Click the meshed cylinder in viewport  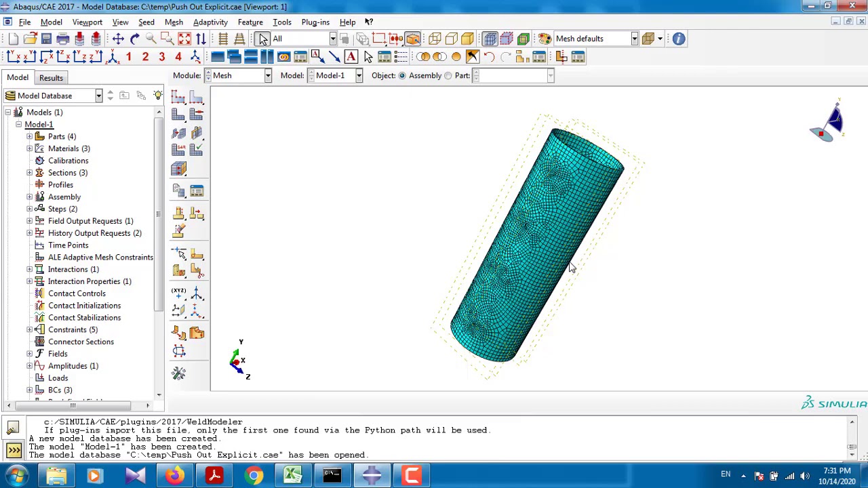536,244
